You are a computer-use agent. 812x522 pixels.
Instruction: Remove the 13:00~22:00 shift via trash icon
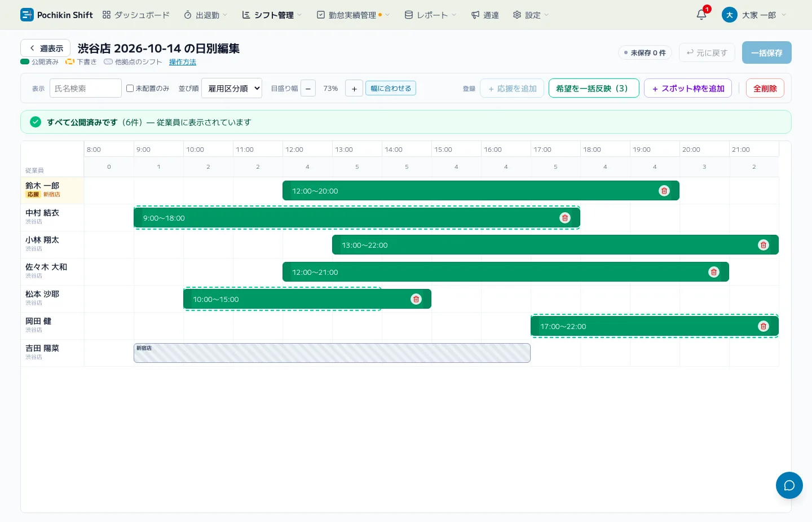tap(764, 245)
